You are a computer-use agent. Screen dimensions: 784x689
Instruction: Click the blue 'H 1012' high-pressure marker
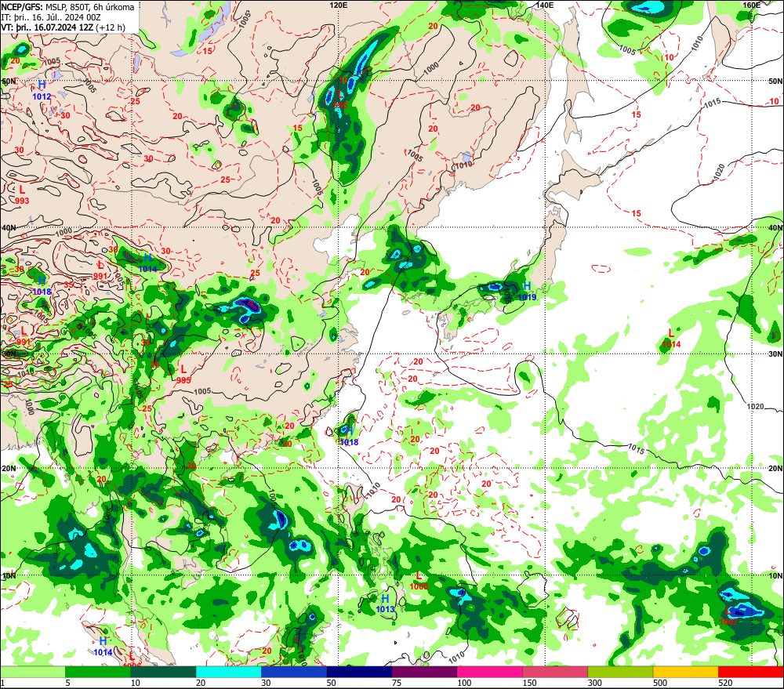(x=42, y=90)
